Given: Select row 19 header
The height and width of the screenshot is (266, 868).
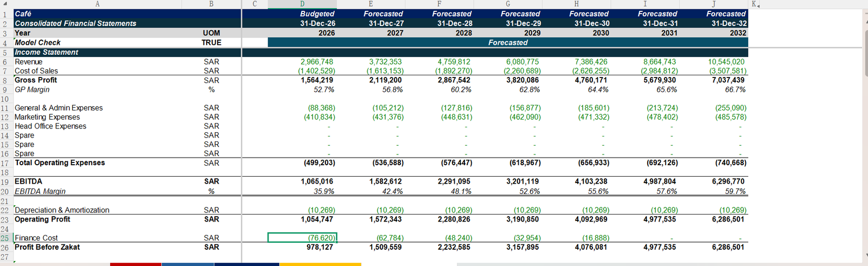Looking at the screenshot, I should click(x=5, y=181).
